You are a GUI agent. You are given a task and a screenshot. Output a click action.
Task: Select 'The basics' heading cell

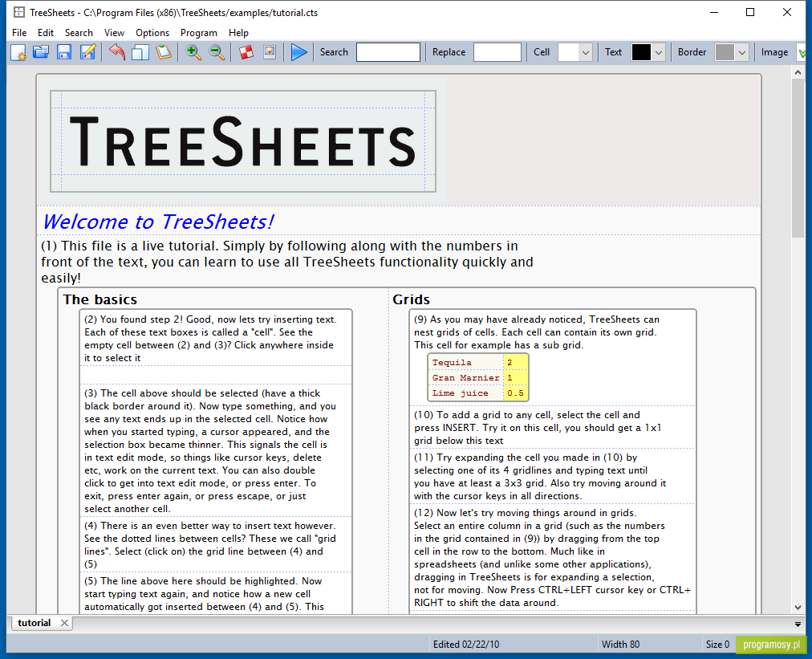pyautogui.click(x=100, y=299)
